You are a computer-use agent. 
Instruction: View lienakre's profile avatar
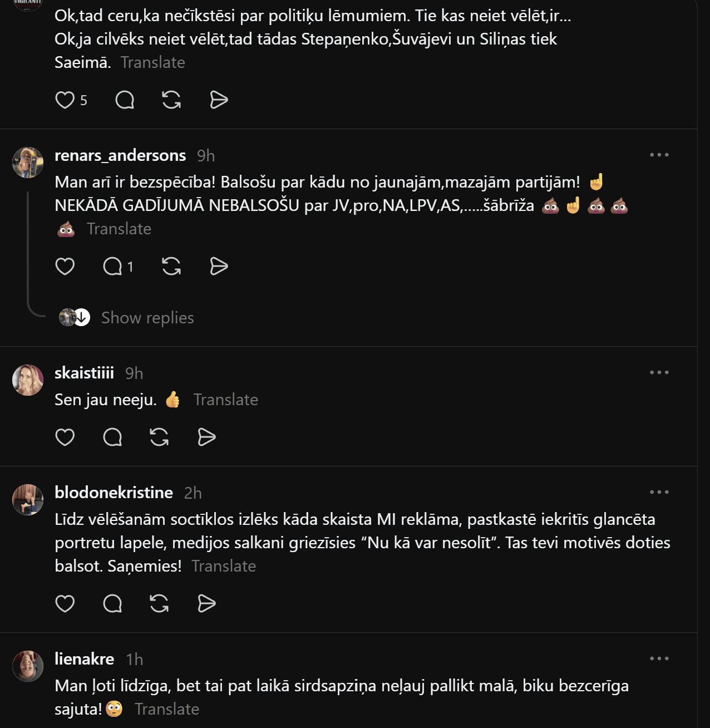pyautogui.click(x=28, y=666)
